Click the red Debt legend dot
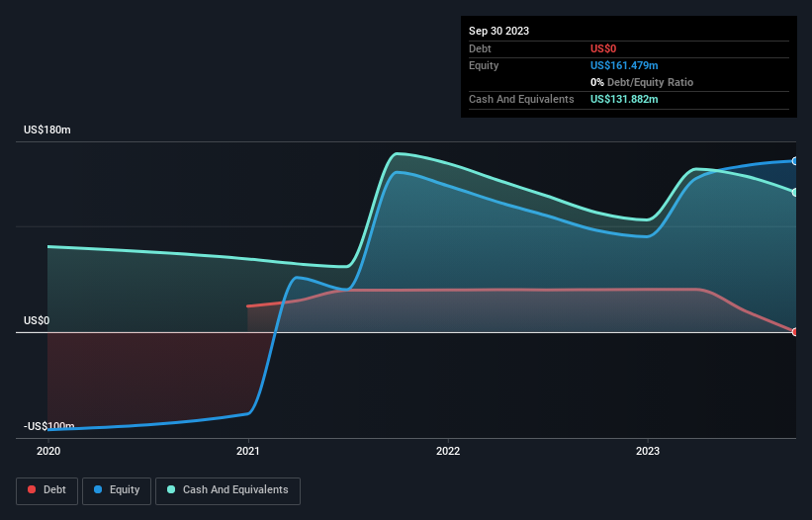This screenshot has height=520, width=812. [32, 489]
